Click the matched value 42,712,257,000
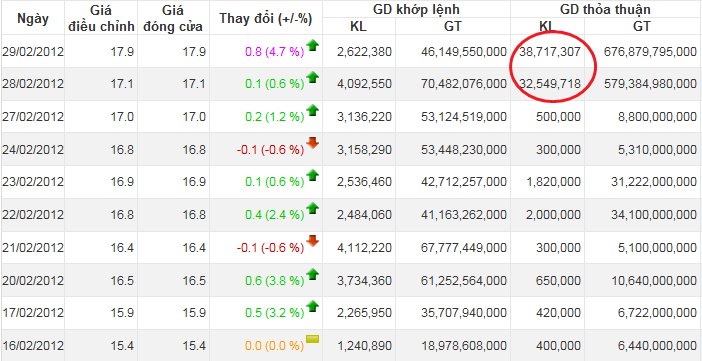Screen dimensions: 702x361 (x=464, y=182)
